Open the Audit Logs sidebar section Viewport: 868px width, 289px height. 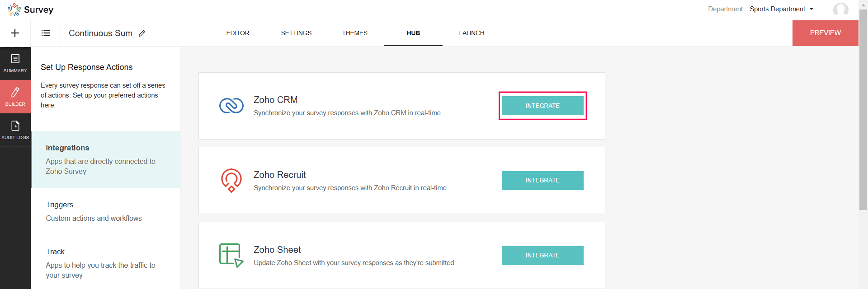click(15, 131)
